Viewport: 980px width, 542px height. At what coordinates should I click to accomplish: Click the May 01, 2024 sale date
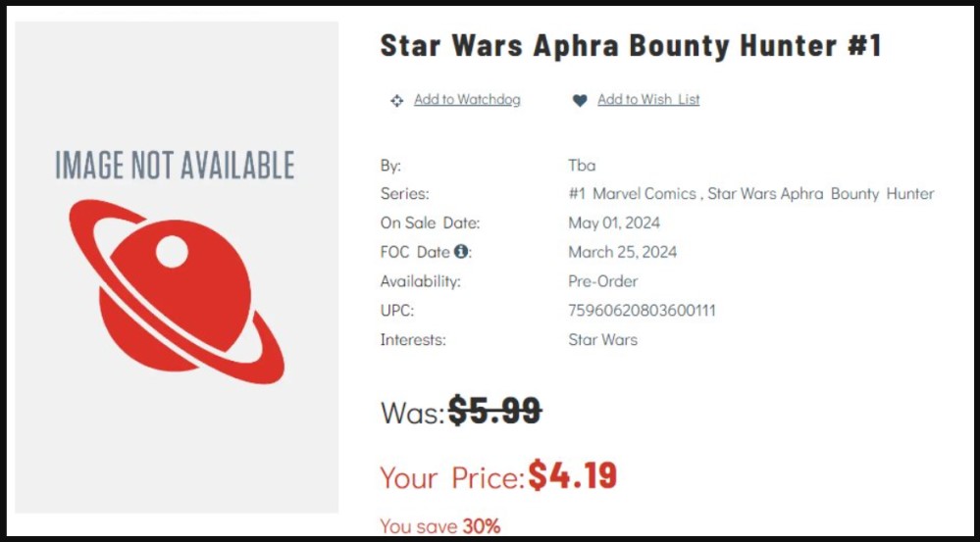click(x=614, y=222)
